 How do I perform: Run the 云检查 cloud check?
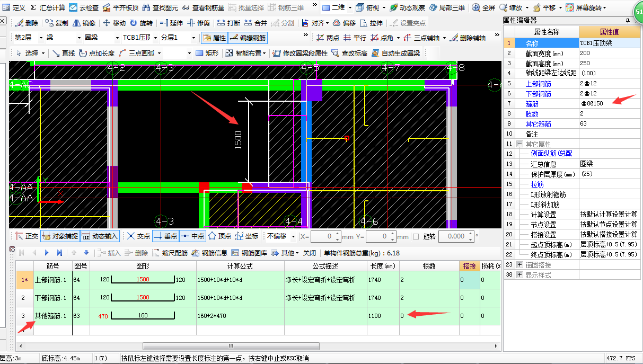coord(84,7)
